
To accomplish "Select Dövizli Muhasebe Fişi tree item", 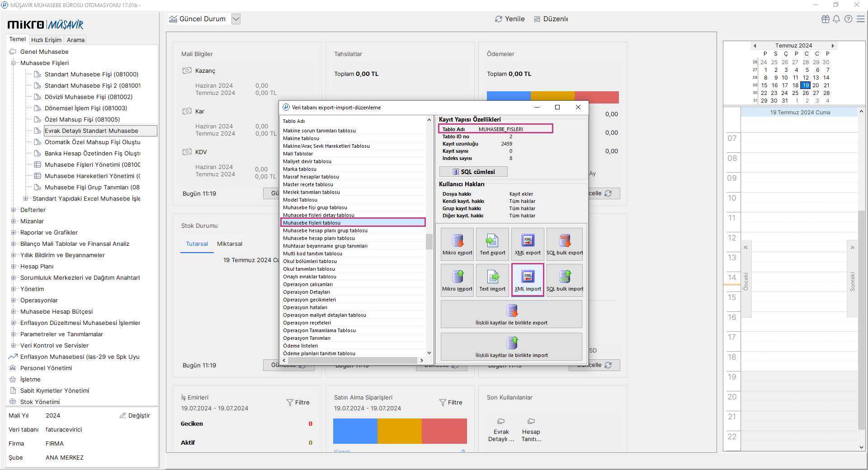I will pos(88,97).
